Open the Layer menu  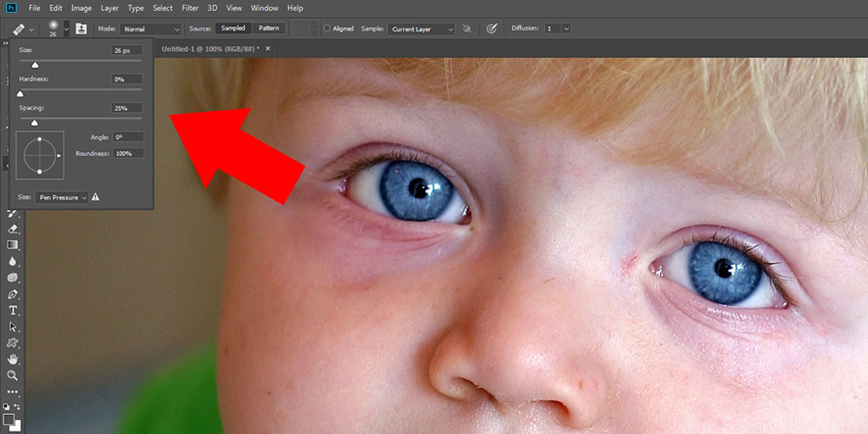tap(109, 9)
